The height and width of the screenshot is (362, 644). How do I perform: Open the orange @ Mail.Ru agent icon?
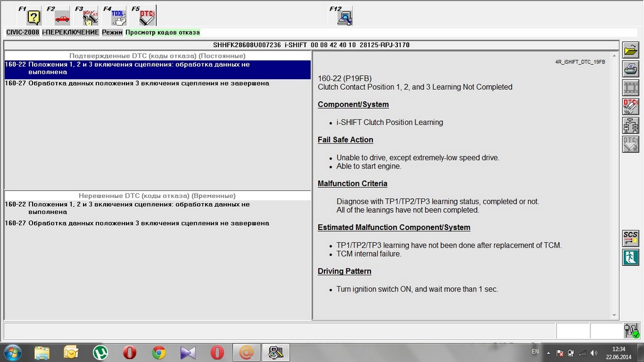(x=246, y=353)
